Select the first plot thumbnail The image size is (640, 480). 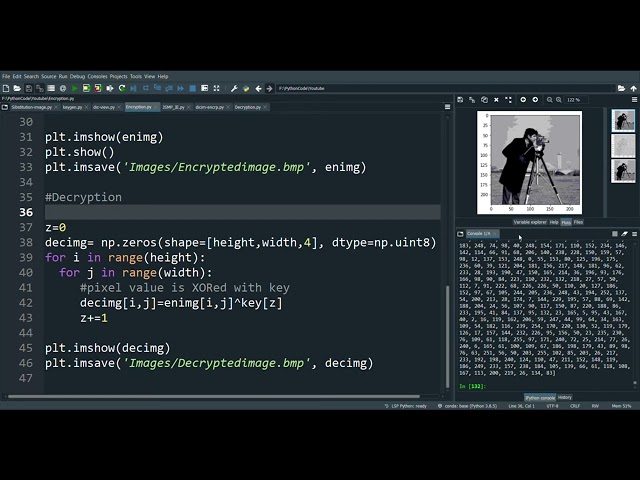[623, 120]
